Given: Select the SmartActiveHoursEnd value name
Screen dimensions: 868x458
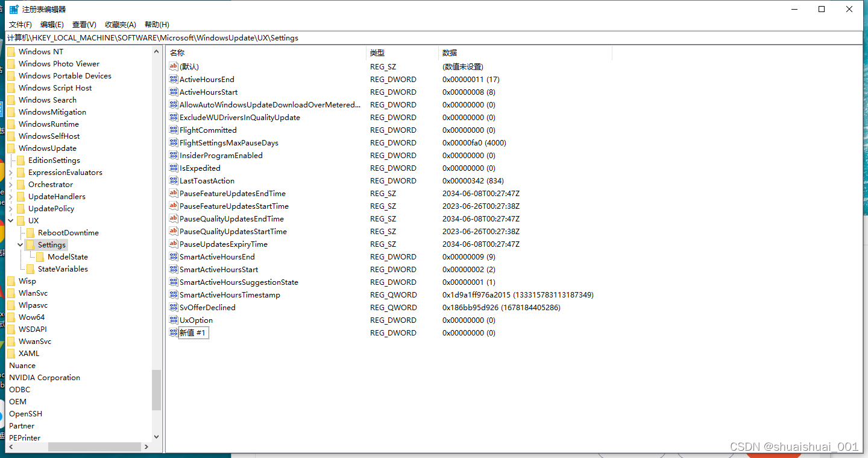Looking at the screenshot, I should pos(217,256).
